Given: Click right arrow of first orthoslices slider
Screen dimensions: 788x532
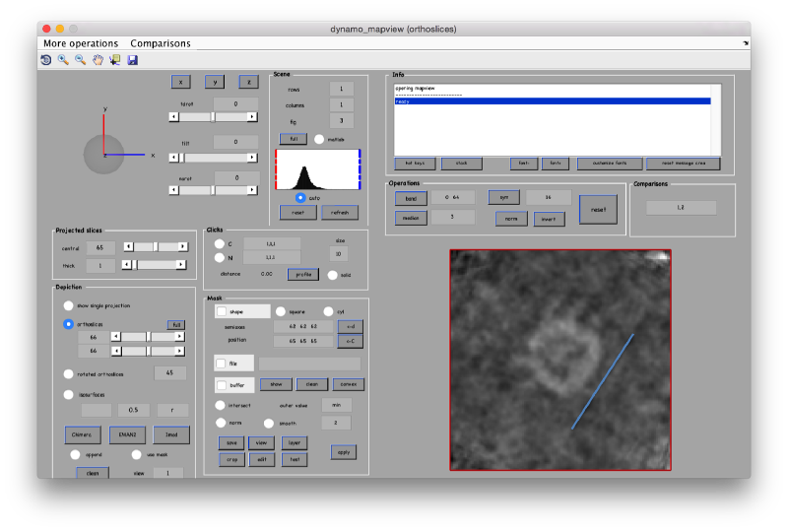Looking at the screenshot, I should click(x=179, y=336).
